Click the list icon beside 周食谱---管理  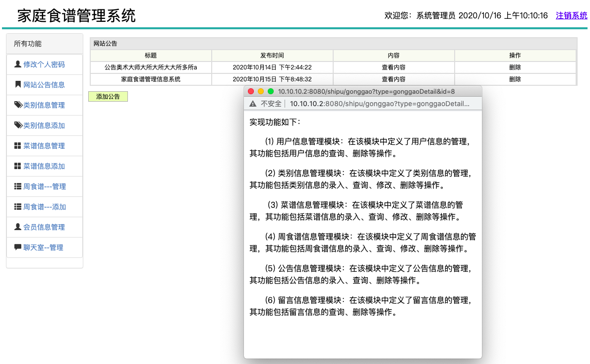(18, 186)
